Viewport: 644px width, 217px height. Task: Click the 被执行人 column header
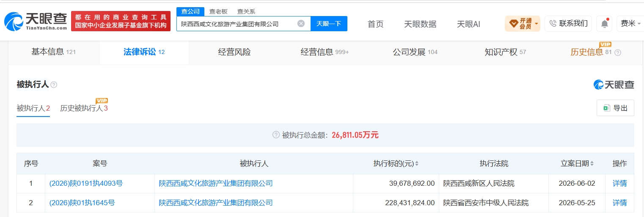(x=254, y=163)
